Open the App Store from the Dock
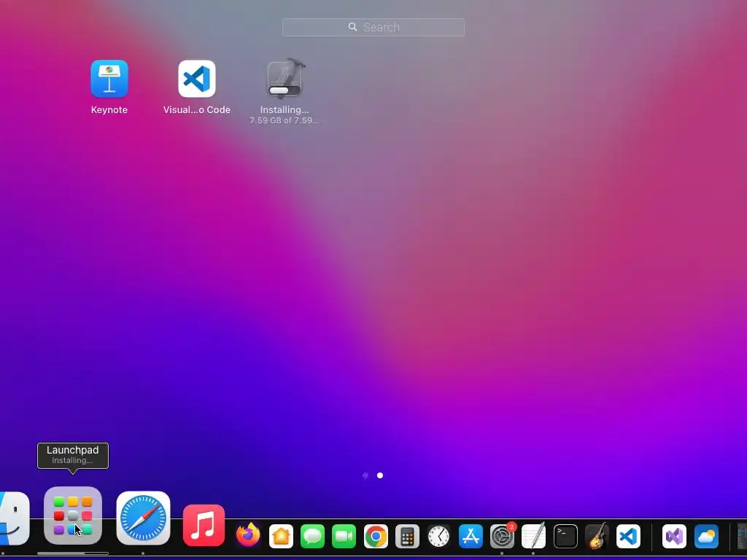The width and height of the screenshot is (747, 560). click(x=471, y=536)
